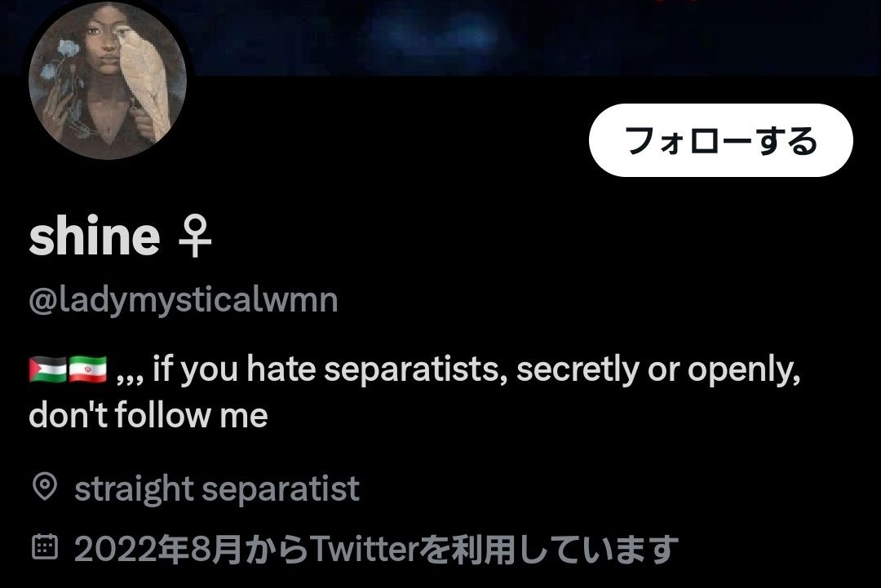Click the Iran flag emoji in bio
This screenshot has width=881, height=588.
tap(87, 369)
